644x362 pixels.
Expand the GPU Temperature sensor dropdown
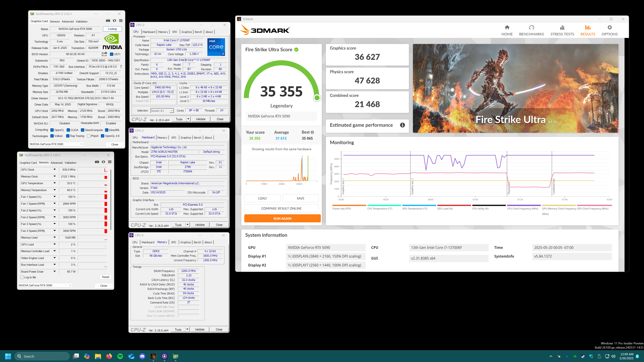tap(55, 183)
